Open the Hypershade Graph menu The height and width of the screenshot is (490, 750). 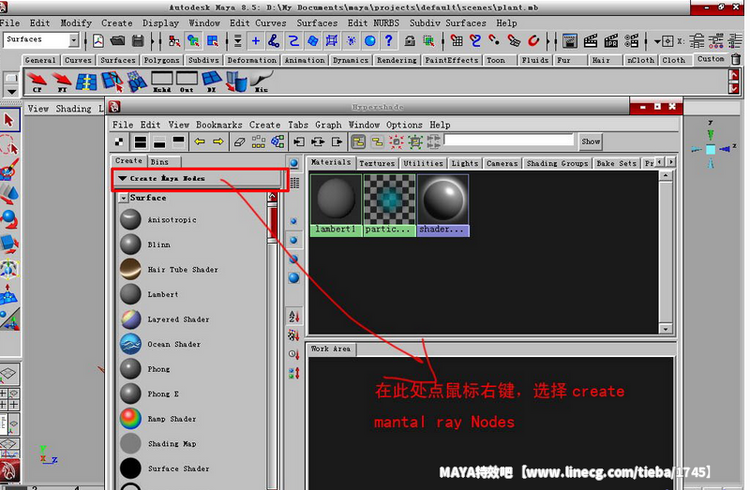coord(328,125)
